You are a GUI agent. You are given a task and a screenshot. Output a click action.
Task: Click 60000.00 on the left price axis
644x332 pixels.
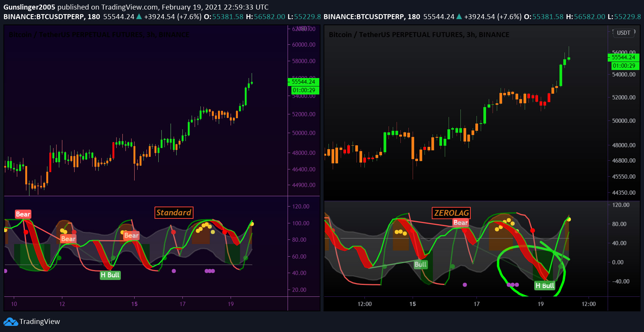click(304, 45)
